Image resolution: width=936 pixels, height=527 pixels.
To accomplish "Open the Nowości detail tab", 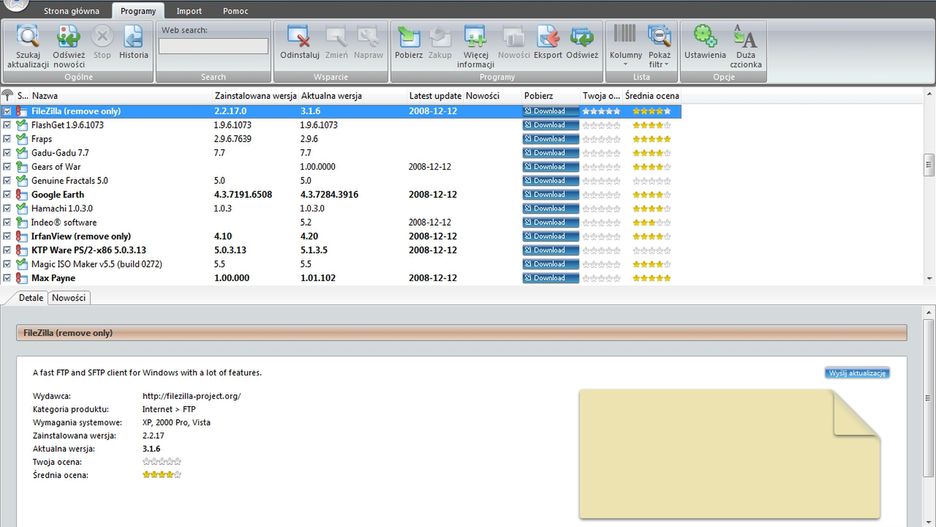I will tap(69, 298).
